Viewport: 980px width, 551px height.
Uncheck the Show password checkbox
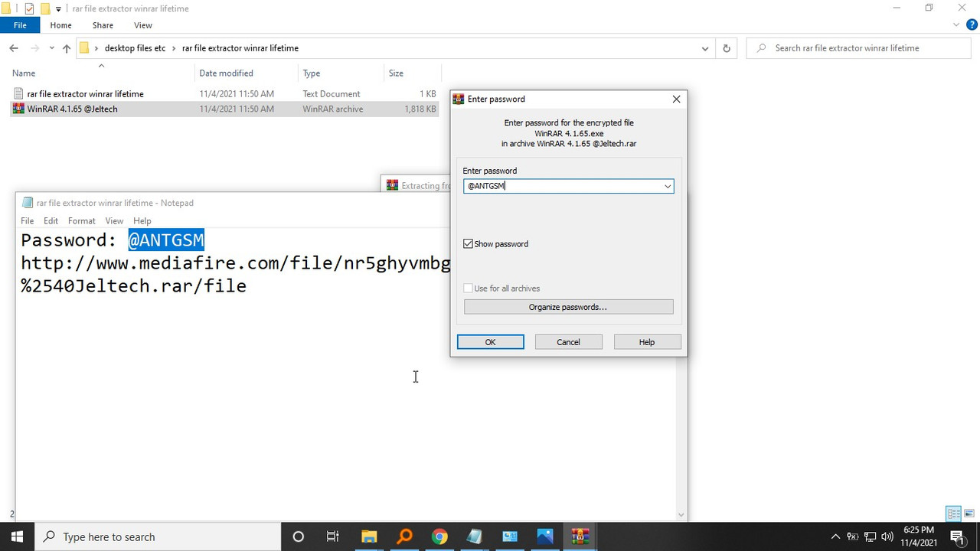[x=469, y=244]
